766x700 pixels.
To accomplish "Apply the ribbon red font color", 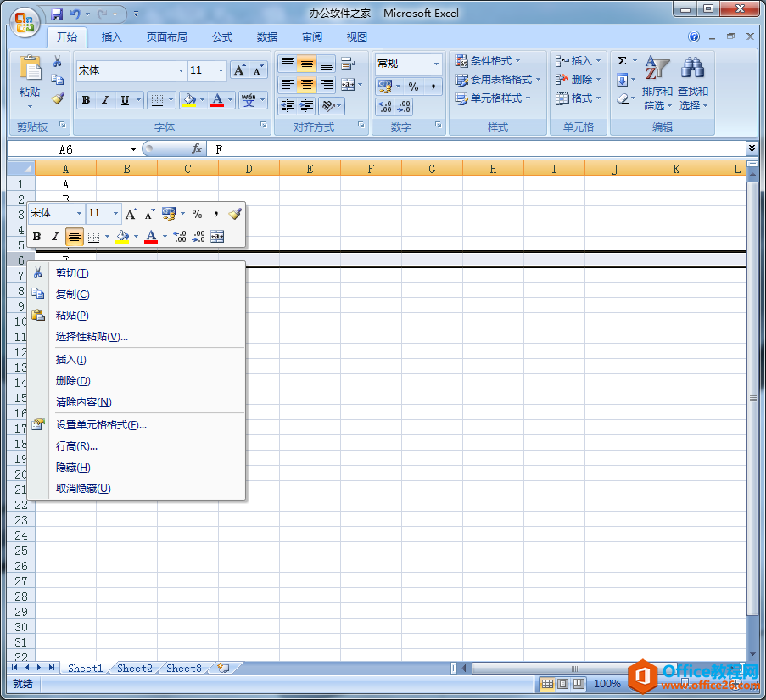I will pyautogui.click(x=217, y=100).
